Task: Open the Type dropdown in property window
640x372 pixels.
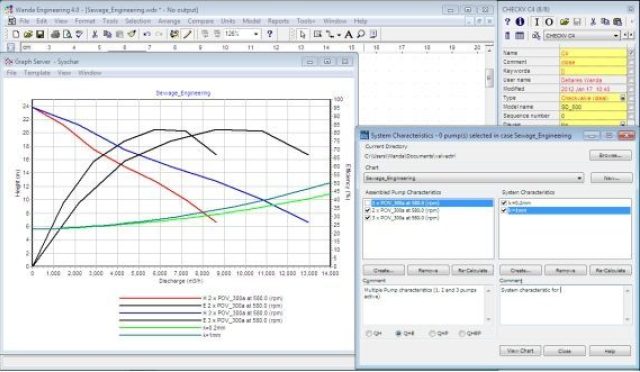Action: point(623,98)
